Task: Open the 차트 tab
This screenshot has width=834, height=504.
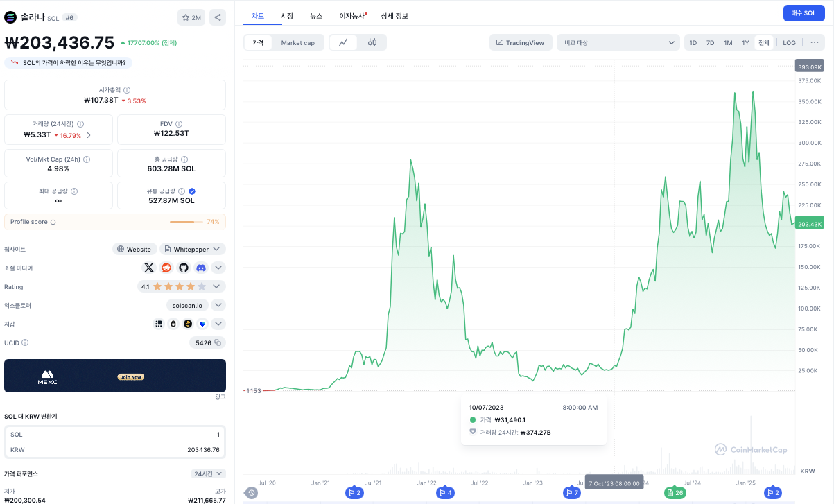Action: [x=258, y=15]
